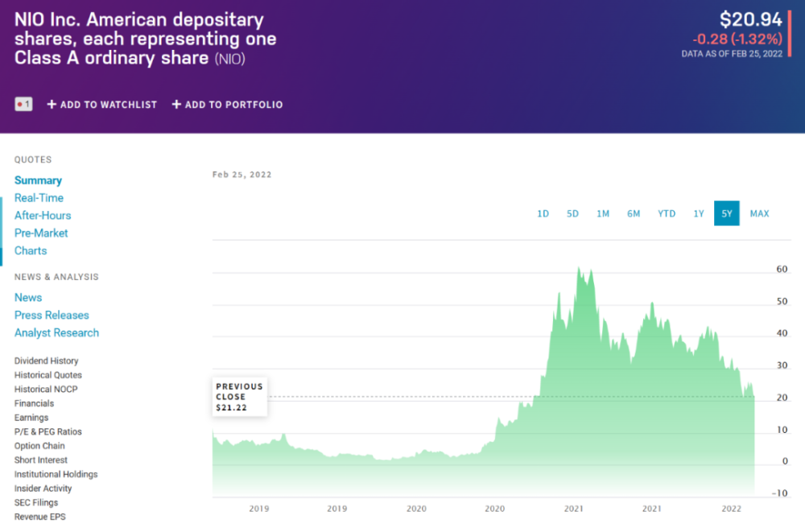805x532 pixels.
Task: Click the plus icon for Add to Portfolio
Action: tap(176, 105)
